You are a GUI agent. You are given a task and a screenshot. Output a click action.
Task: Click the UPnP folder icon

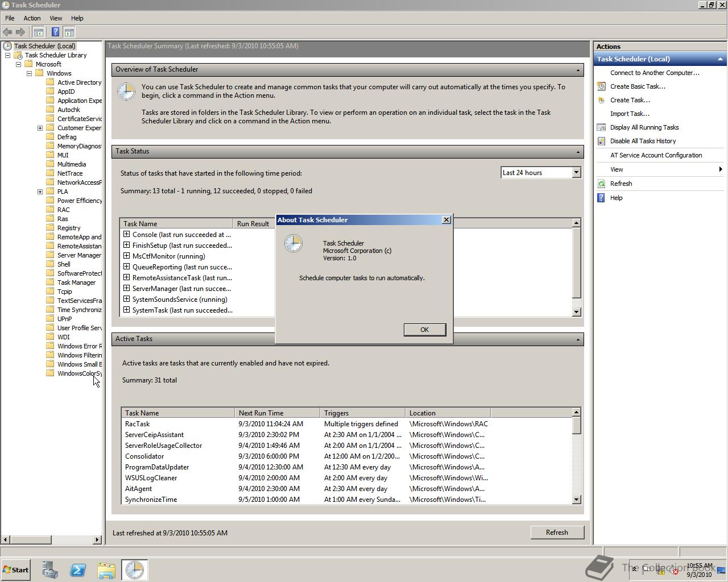[51, 319]
